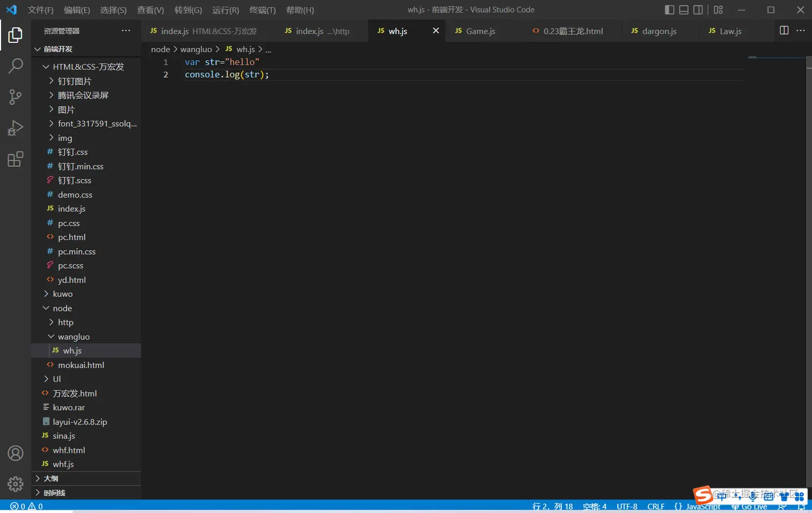This screenshot has height=513, width=812.
Task: Collapse the node folder
Action: (x=86, y=308)
